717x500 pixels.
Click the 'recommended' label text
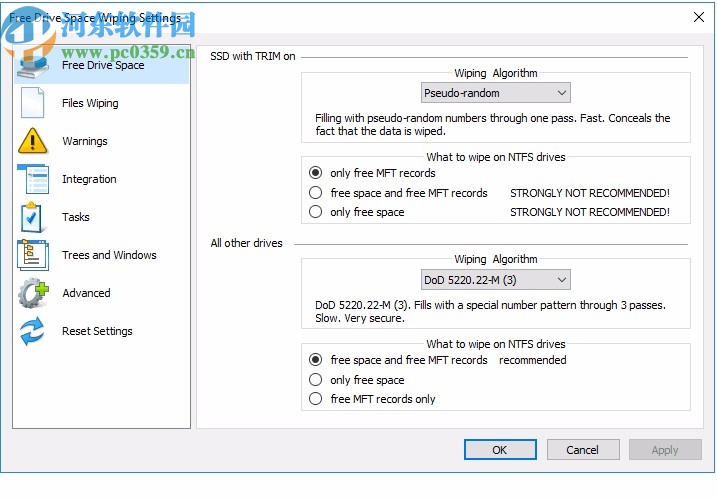point(533,360)
